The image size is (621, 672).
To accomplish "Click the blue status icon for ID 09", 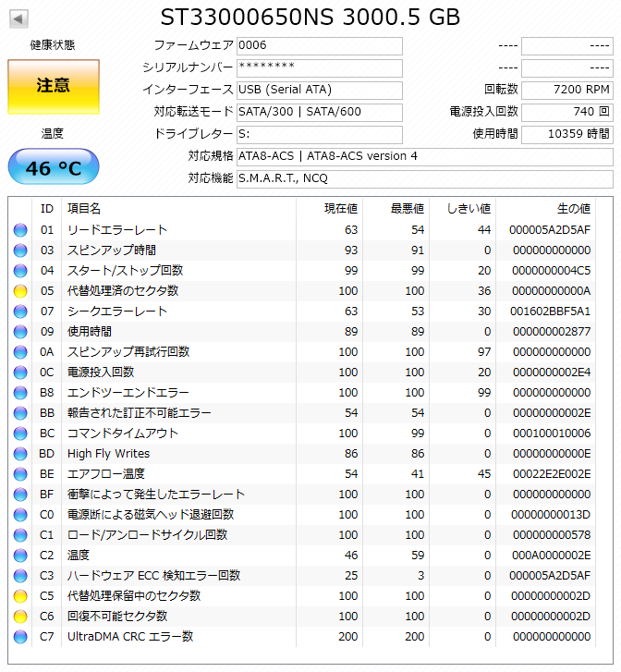I will tap(20, 332).
